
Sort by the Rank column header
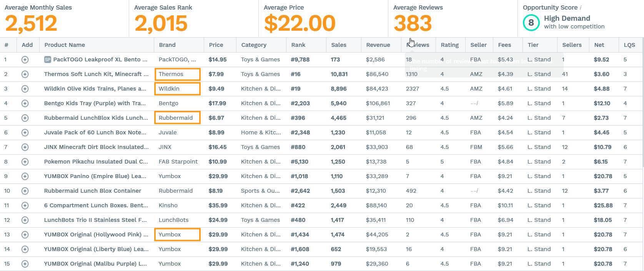[298, 45]
